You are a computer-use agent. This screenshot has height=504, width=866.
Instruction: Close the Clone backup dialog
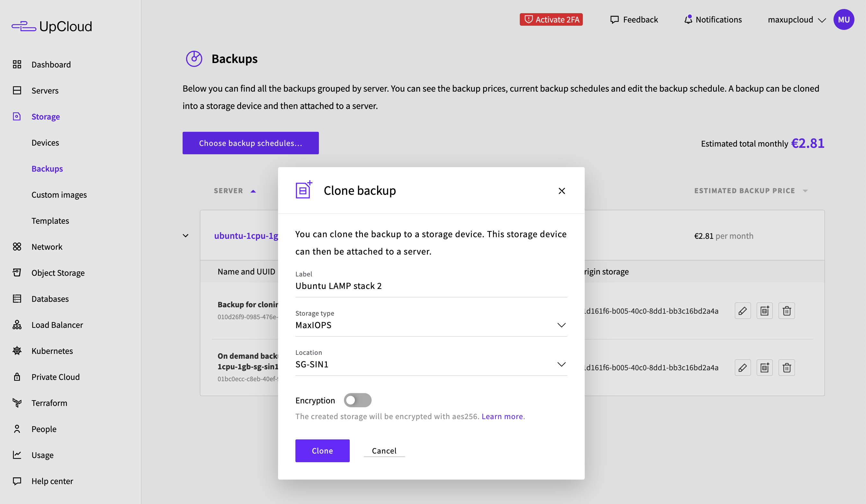pyautogui.click(x=562, y=191)
